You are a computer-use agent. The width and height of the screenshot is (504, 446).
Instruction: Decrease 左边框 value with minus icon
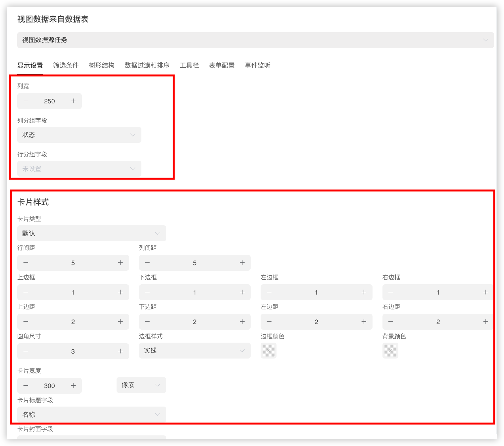pyautogui.click(x=269, y=292)
